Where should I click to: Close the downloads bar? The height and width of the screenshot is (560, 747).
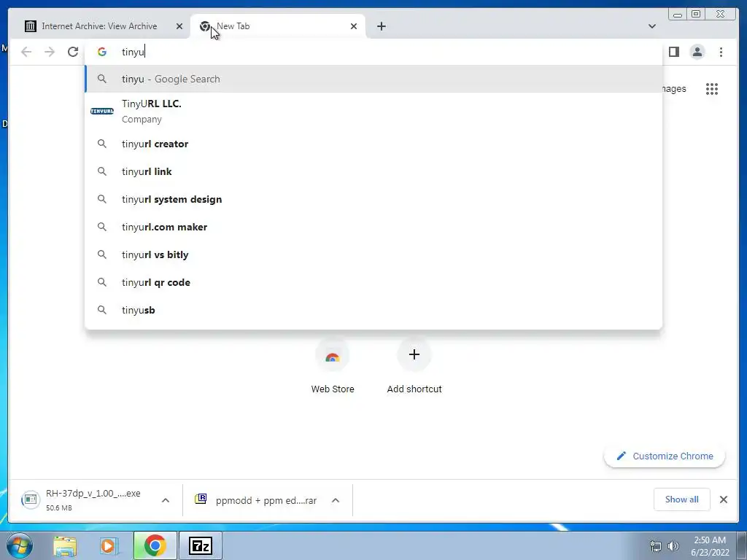click(723, 499)
